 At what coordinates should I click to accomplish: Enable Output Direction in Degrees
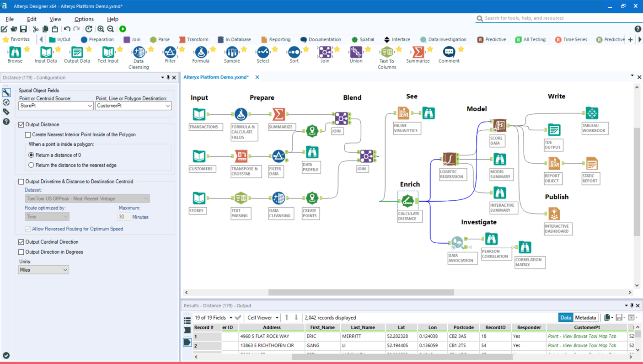coord(21,252)
